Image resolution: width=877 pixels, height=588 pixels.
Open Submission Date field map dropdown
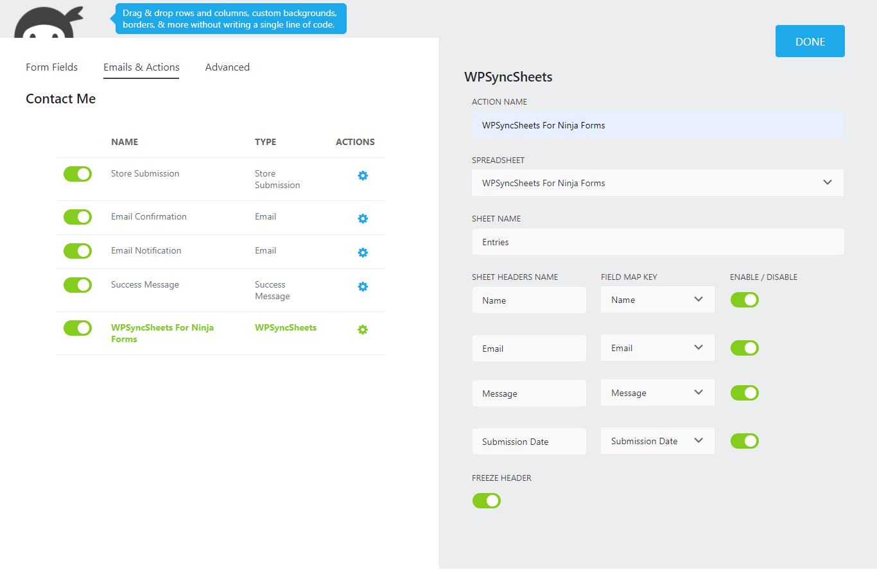click(657, 441)
